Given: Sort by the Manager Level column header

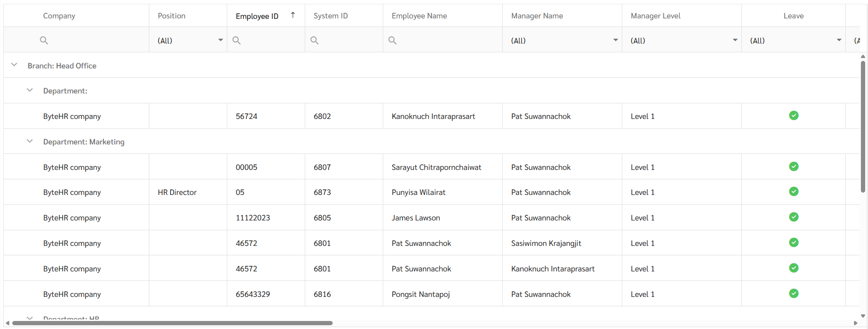Looking at the screenshot, I should [x=655, y=16].
